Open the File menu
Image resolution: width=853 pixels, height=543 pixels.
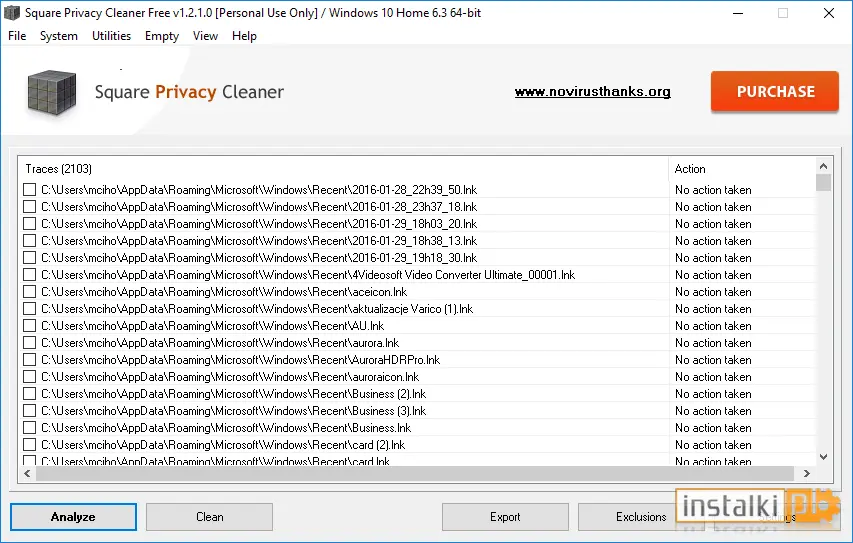pos(17,36)
